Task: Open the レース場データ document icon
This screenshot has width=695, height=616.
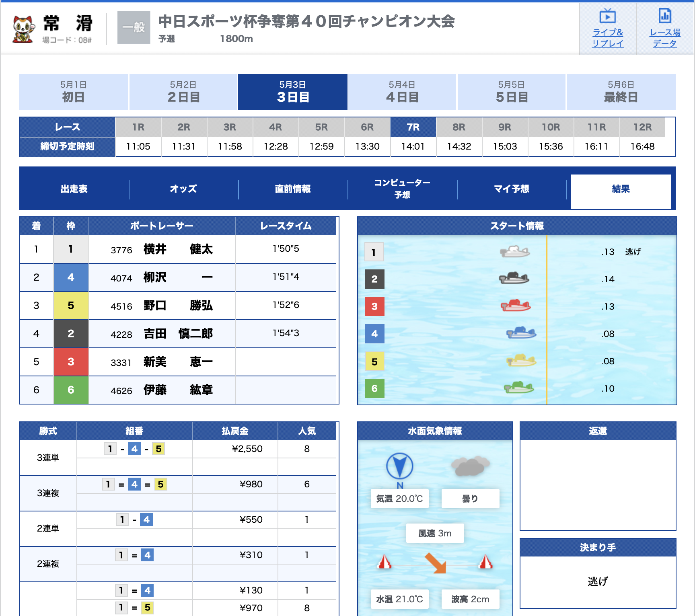Action: point(664,16)
